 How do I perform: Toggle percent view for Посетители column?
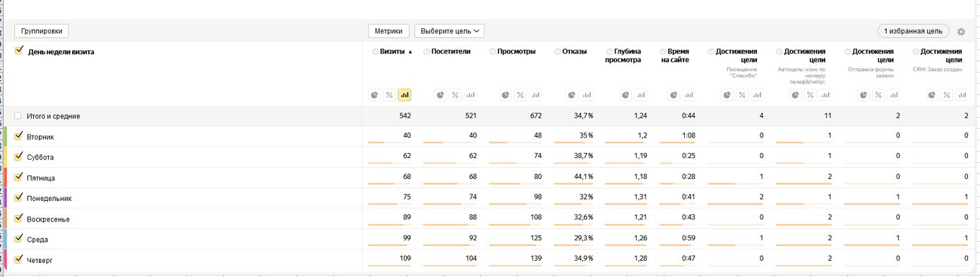(455, 95)
